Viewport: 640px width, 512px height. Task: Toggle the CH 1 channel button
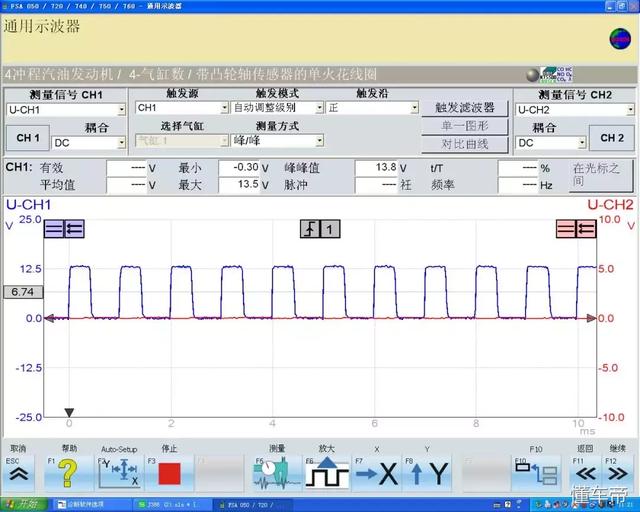(28, 138)
